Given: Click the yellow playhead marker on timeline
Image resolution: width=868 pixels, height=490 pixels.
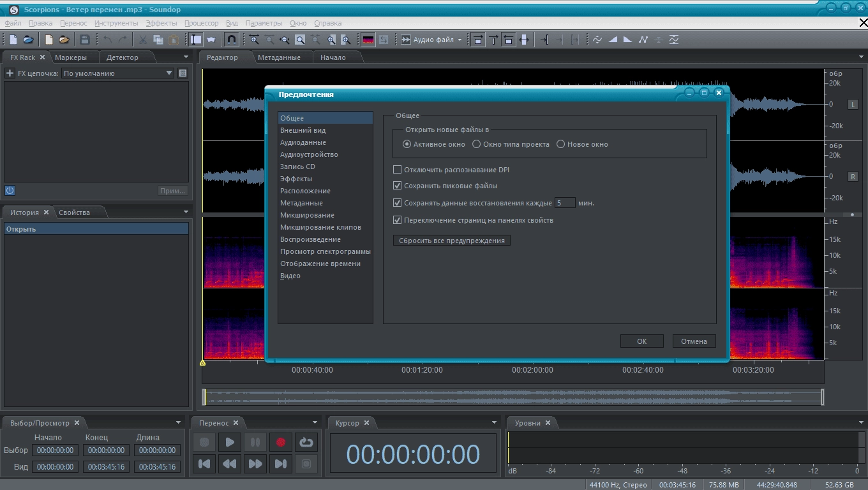Looking at the screenshot, I should tap(203, 363).
